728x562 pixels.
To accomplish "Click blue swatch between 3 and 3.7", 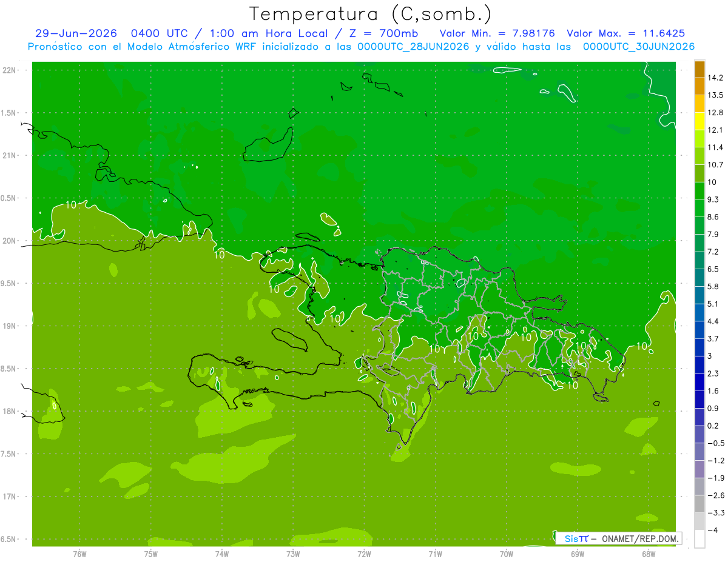I will pyautogui.click(x=699, y=347).
